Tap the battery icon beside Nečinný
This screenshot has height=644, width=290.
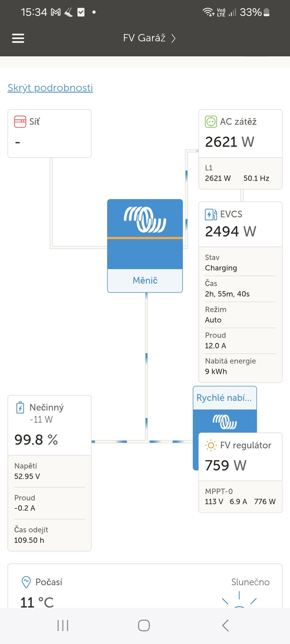(20, 408)
